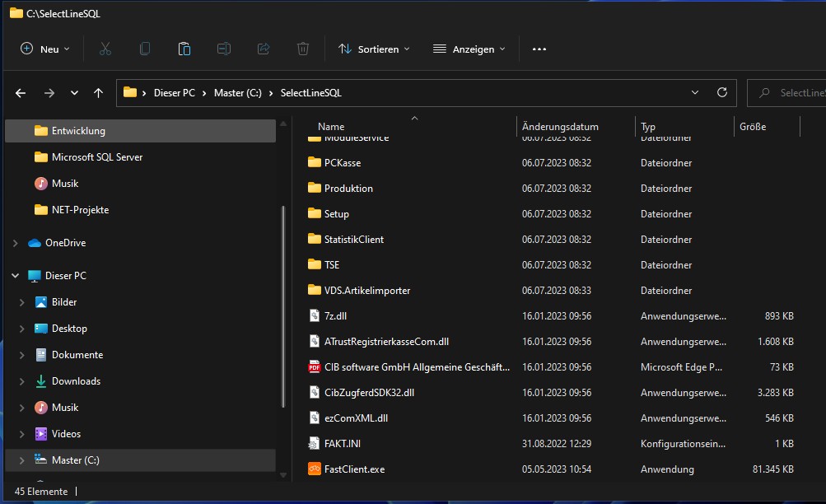Select the StatistikClient folder icon
Screen dimensions: 826x504
click(x=315, y=239)
